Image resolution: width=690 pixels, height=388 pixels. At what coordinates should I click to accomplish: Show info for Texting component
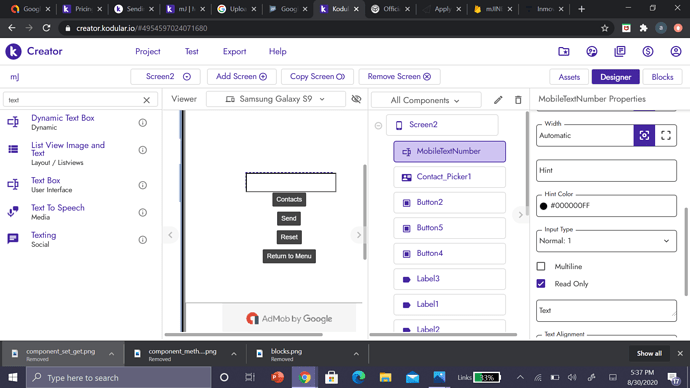click(143, 240)
